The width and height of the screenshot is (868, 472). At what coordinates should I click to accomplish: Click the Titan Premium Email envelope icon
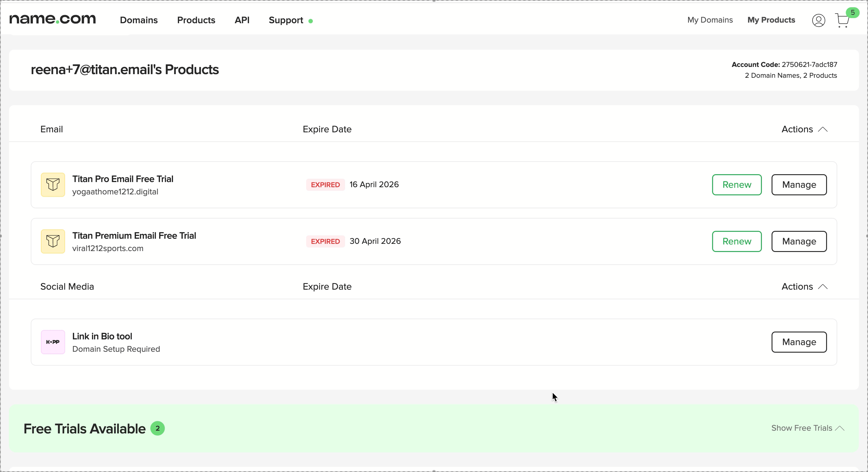click(x=53, y=241)
